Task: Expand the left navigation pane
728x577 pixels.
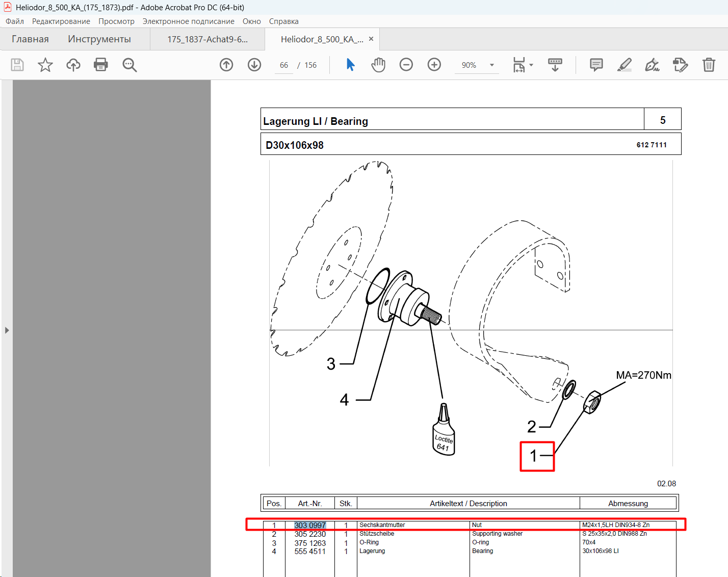Action: coord(7,330)
